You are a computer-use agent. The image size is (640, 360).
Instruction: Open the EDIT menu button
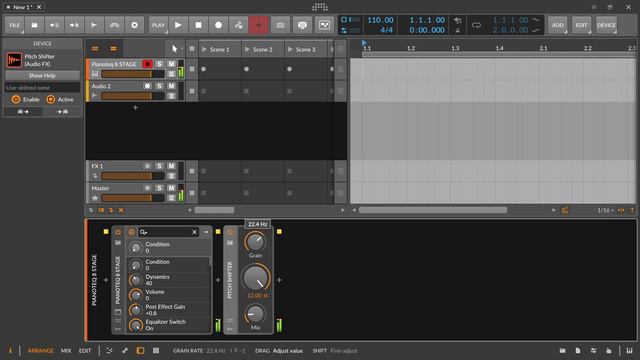(582, 25)
